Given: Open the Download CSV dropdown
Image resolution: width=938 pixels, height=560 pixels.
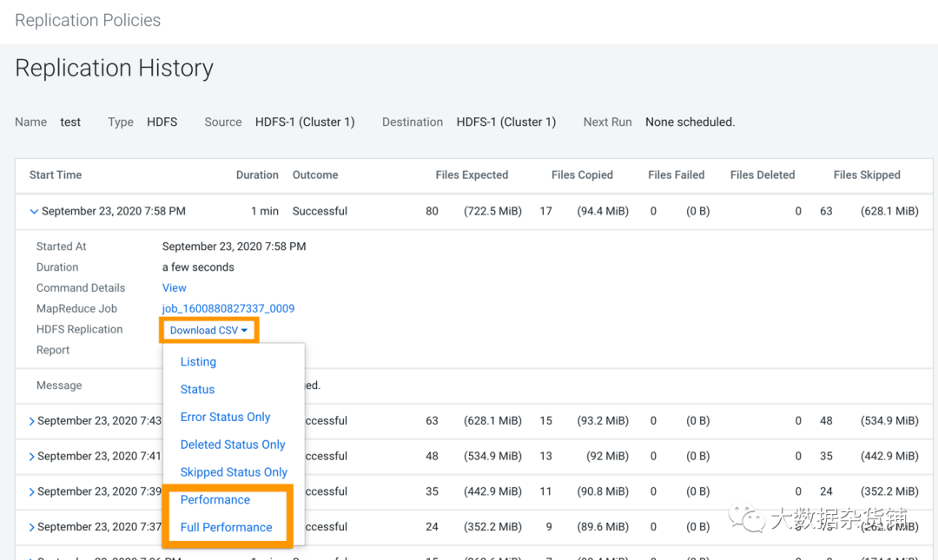Looking at the screenshot, I should click(x=208, y=330).
